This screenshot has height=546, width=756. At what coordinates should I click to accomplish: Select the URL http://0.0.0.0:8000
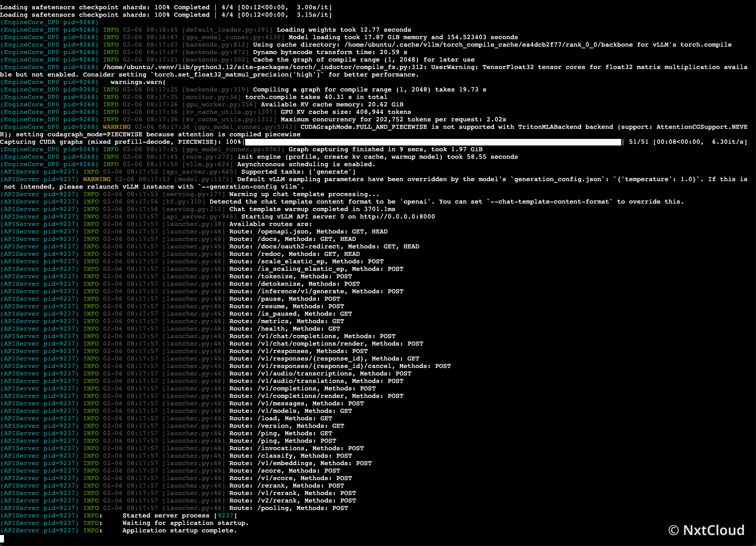(x=397, y=217)
